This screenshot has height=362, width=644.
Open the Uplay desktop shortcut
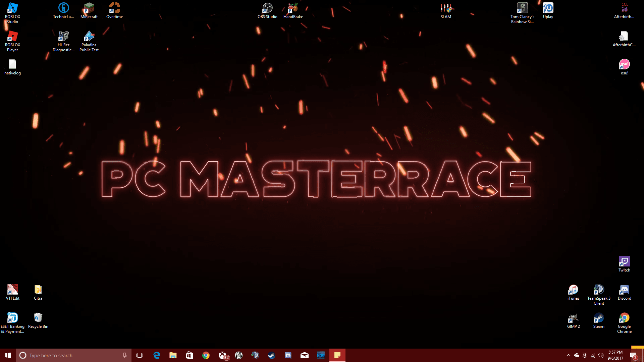[x=548, y=8]
